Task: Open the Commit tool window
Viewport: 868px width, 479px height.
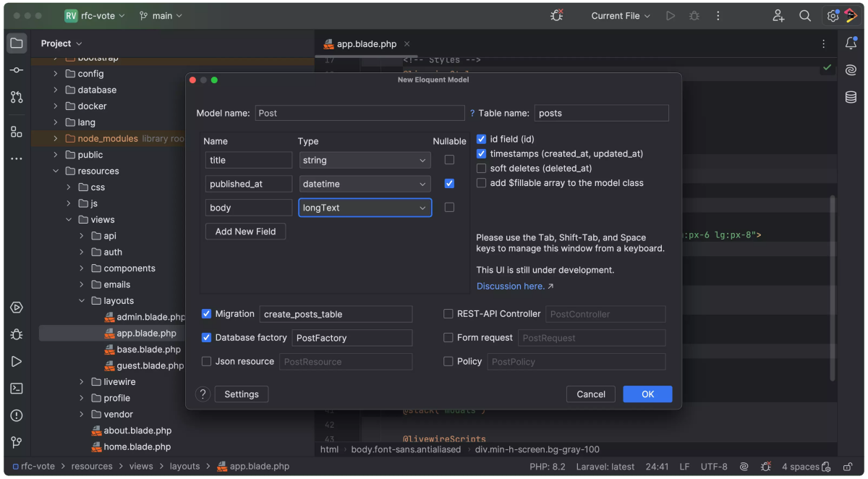Action: tap(16, 69)
